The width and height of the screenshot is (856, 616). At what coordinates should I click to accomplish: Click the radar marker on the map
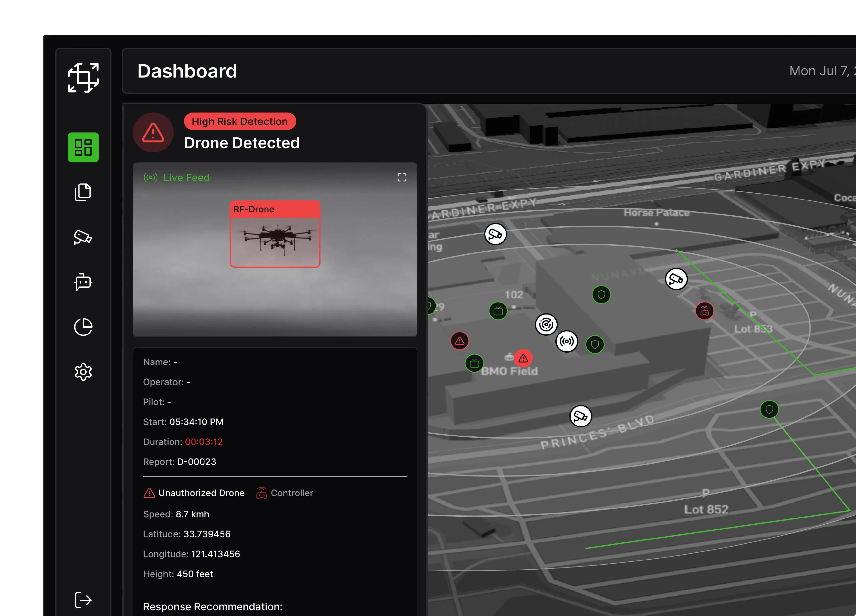(546, 324)
